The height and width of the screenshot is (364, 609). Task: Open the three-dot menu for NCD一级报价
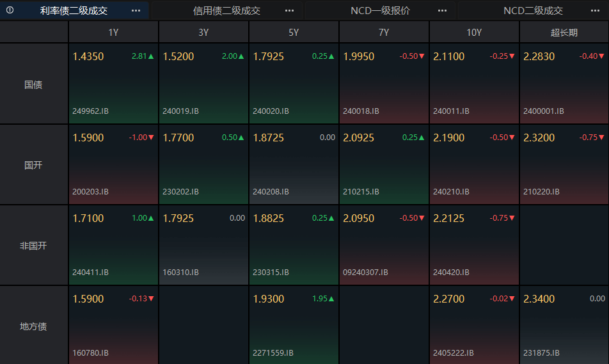click(x=443, y=10)
